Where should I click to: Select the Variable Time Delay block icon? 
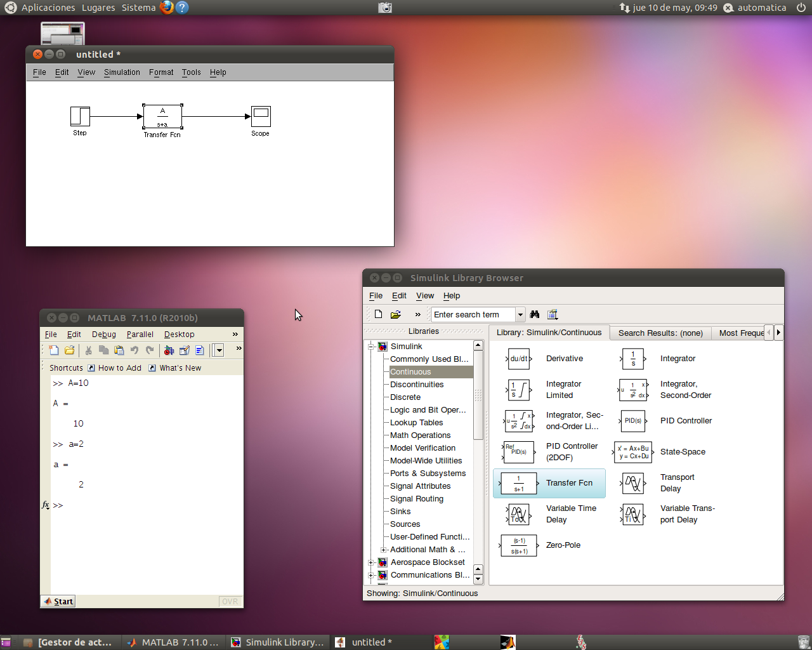519,514
